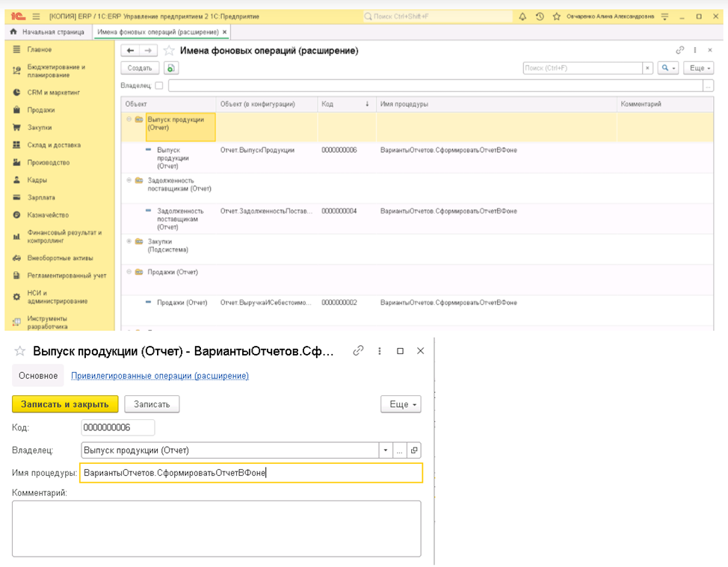The image size is (728, 567).
Task: Click Записать и закрыть button
Action: click(x=65, y=404)
